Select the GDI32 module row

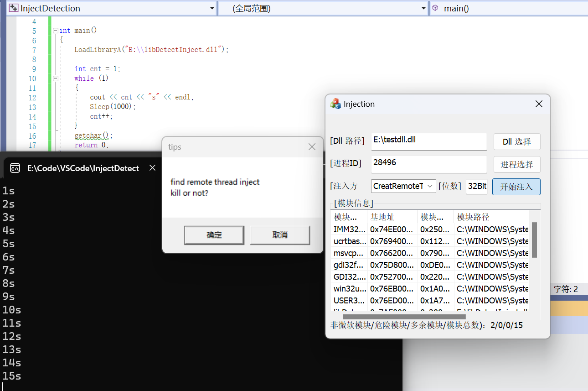(x=430, y=276)
